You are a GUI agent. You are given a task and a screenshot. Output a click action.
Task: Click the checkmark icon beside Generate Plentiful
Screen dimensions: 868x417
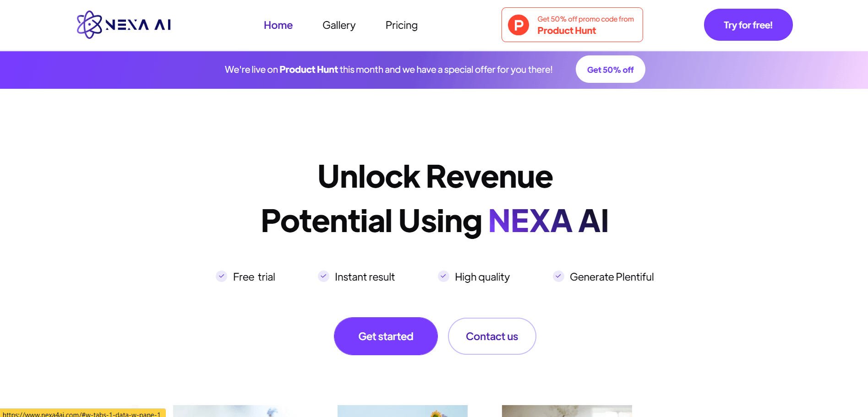pyautogui.click(x=558, y=276)
